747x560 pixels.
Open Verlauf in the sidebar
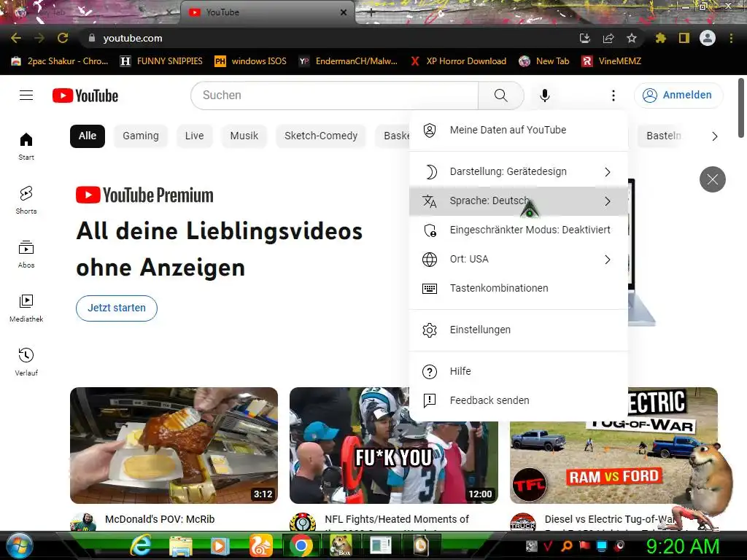tap(26, 362)
